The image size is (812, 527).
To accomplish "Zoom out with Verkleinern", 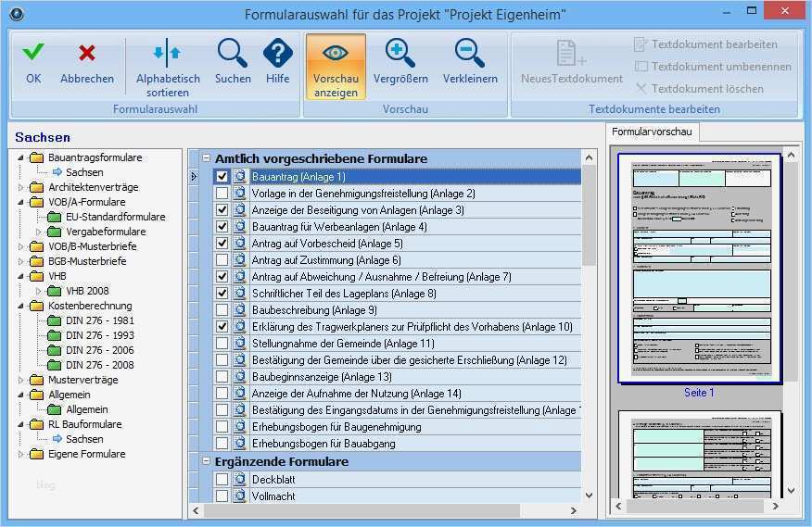I will (470, 62).
